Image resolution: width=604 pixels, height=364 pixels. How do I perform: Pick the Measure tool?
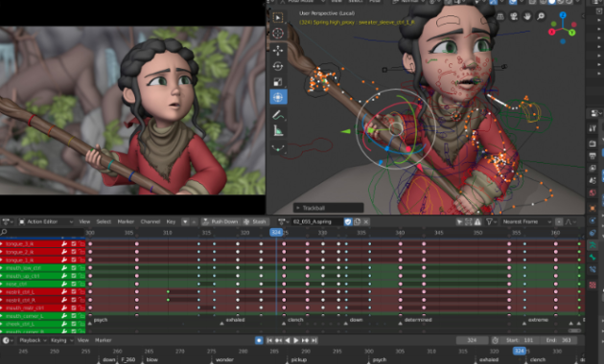tap(278, 131)
